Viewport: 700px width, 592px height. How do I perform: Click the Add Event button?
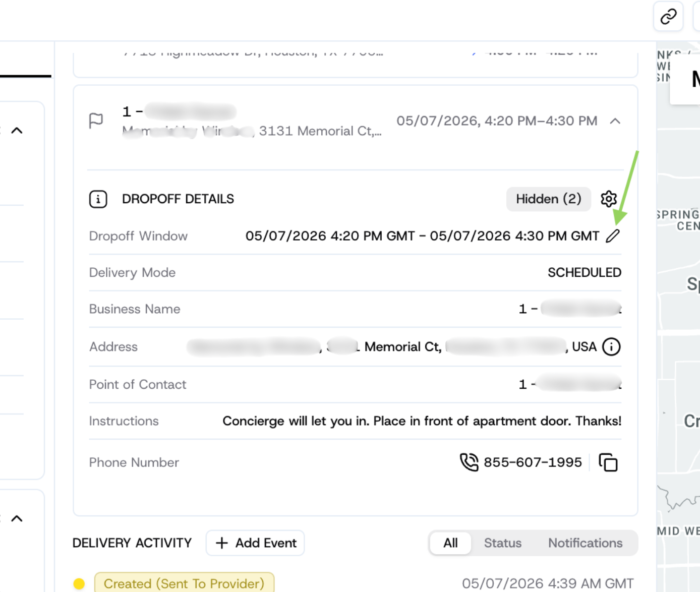[255, 543]
